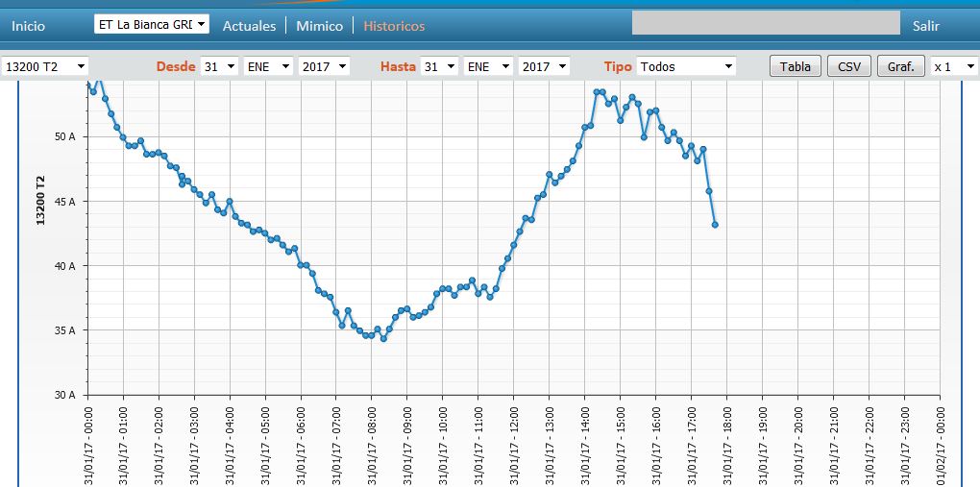Open the Desde month ENE dropdown
Viewport: 980px width, 487px height.
(268, 66)
